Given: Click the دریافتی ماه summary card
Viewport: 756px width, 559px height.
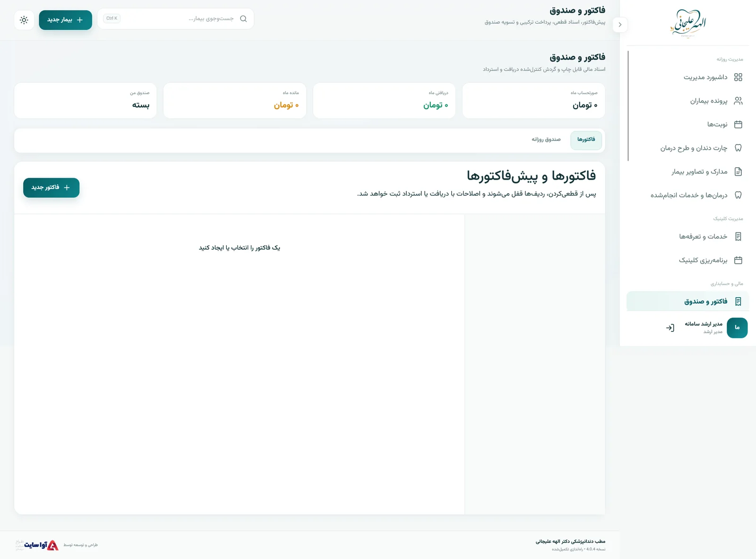Looking at the screenshot, I should coord(384,100).
